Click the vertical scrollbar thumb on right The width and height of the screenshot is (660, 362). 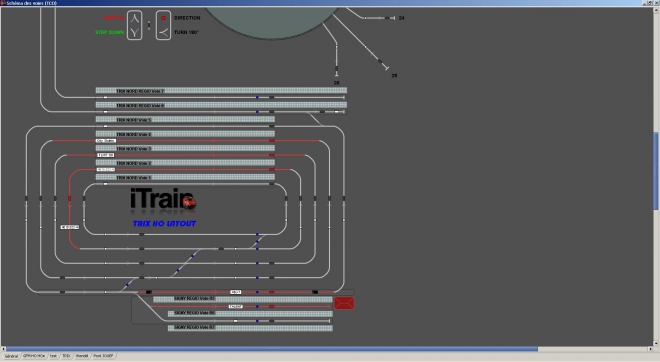(656, 170)
